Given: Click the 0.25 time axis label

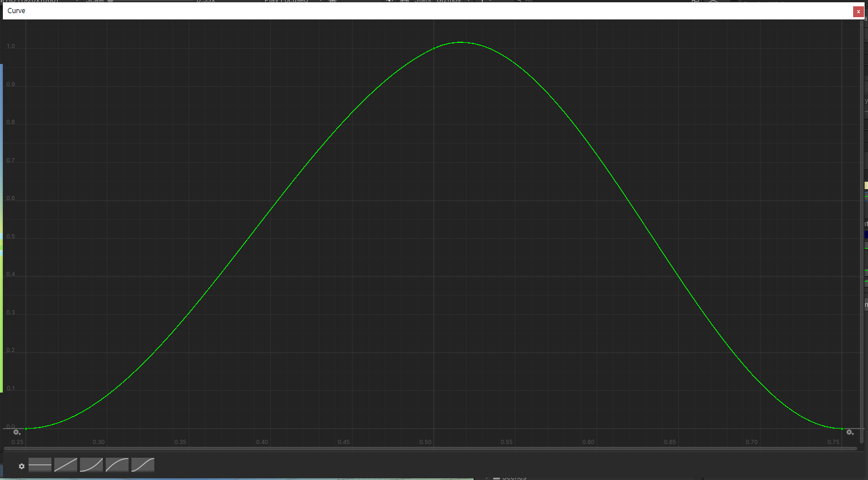Looking at the screenshot, I should coord(17,442).
